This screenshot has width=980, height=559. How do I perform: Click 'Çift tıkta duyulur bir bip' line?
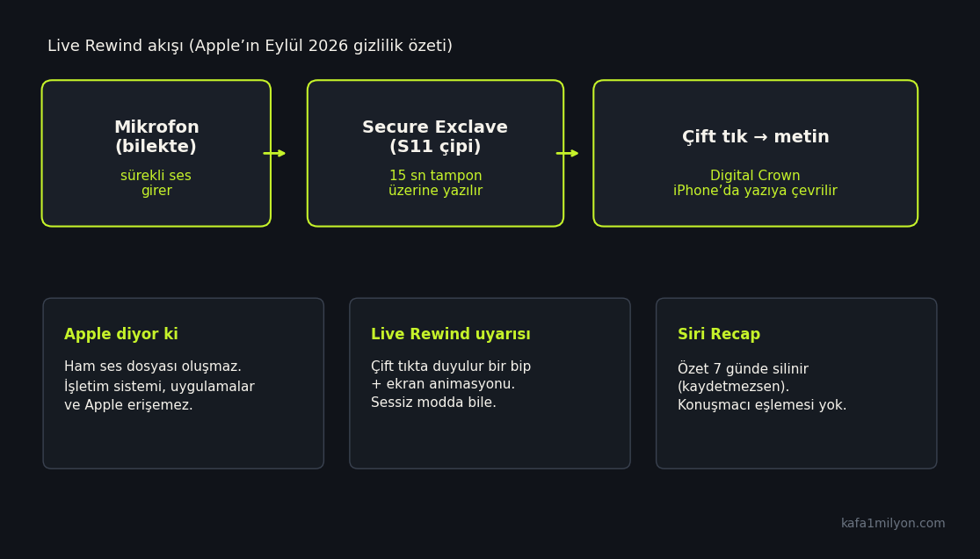pyautogui.click(x=451, y=367)
